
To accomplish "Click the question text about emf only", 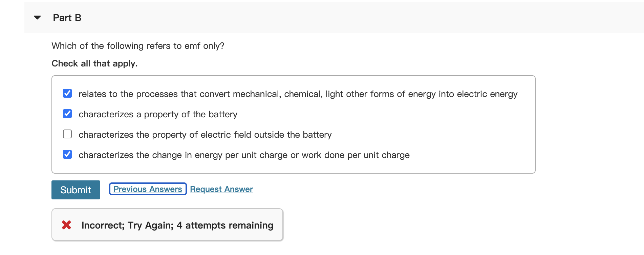I will point(138,46).
